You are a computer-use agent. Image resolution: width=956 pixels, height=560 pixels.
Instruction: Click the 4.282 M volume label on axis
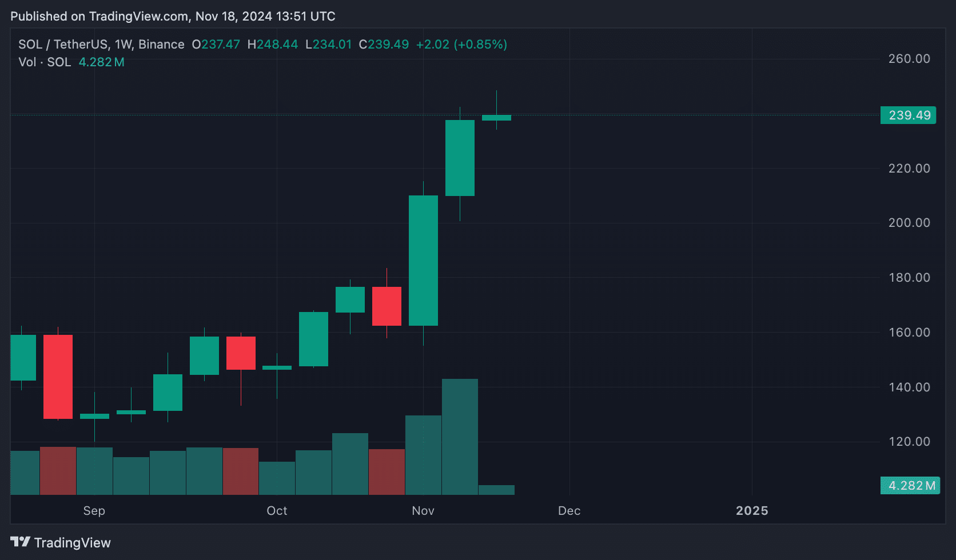(910, 486)
